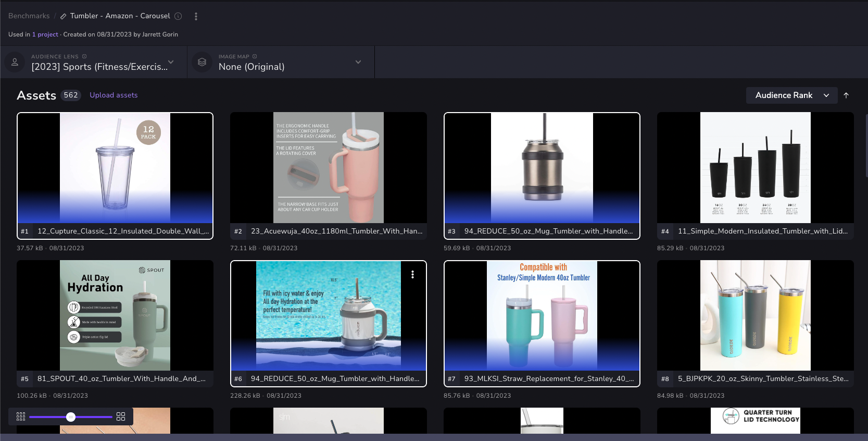Viewport: 868px width, 441px height.
Task: Switch to small grid view icon
Action: [21, 416]
